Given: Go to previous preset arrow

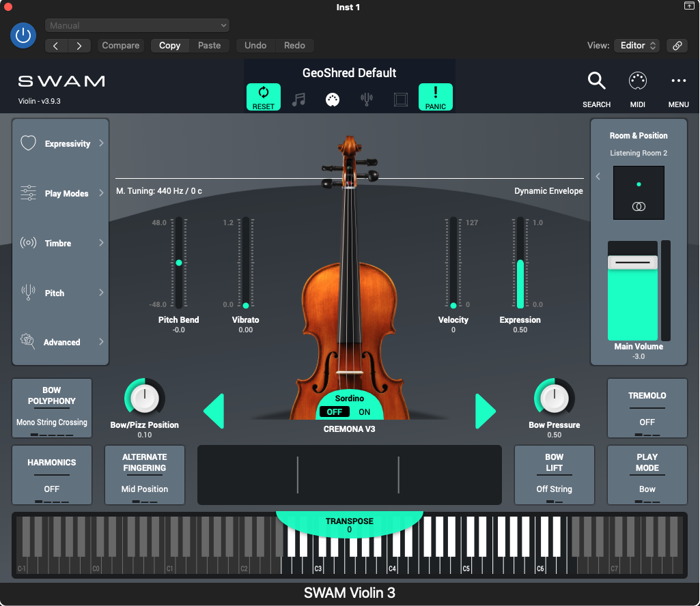Looking at the screenshot, I should (56, 46).
